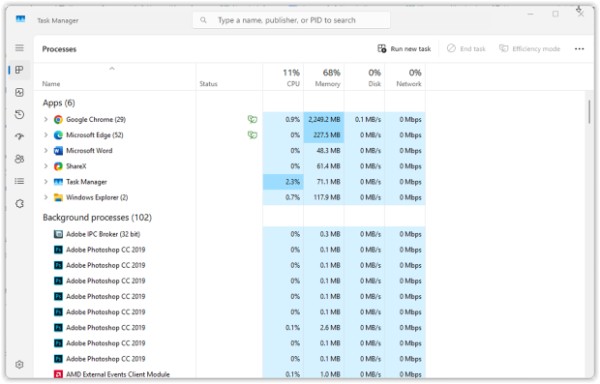The height and width of the screenshot is (384, 600).
Task: Select the Apps (6) group heading
Action: click(x=59, y=103)
